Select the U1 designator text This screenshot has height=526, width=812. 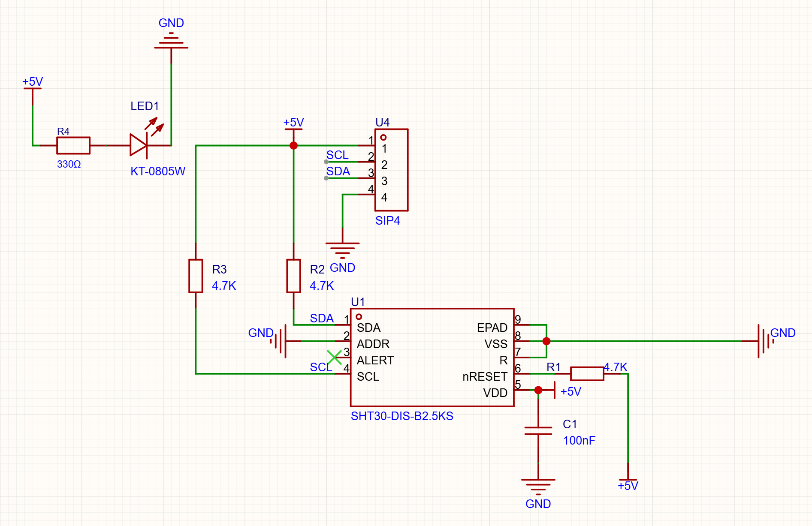coord(358,302)
